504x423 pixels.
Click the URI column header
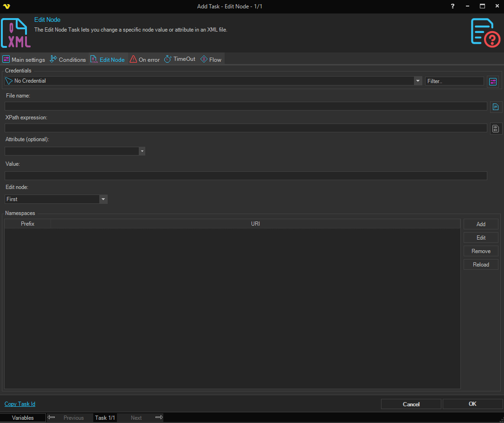(256, 223)
